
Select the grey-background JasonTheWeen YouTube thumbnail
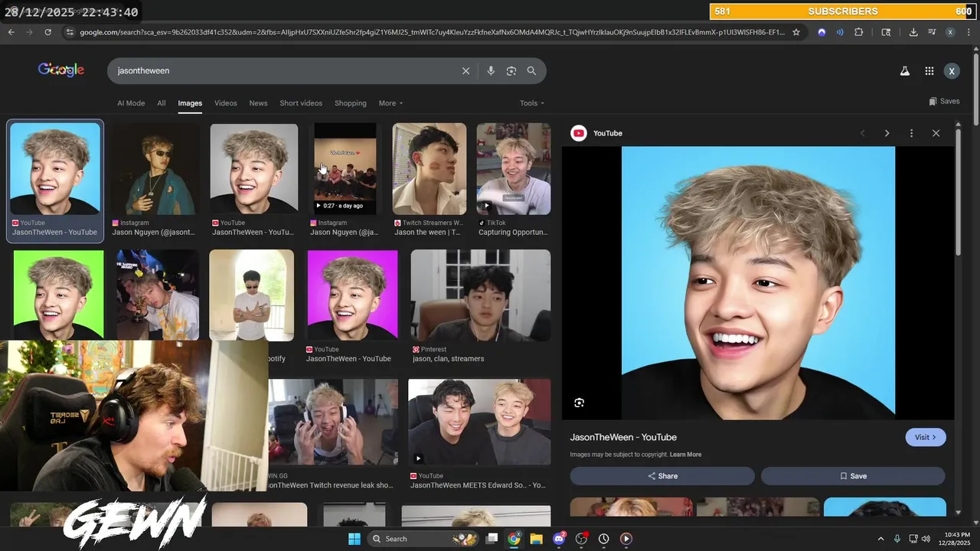tap(254, 169)
